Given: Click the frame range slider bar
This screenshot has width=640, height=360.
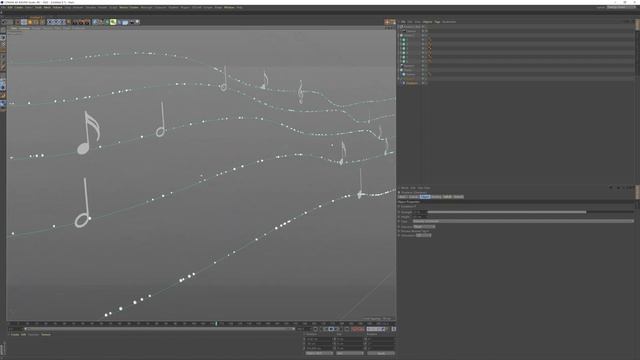Looking at the screenshot, I should pos(159,329).
